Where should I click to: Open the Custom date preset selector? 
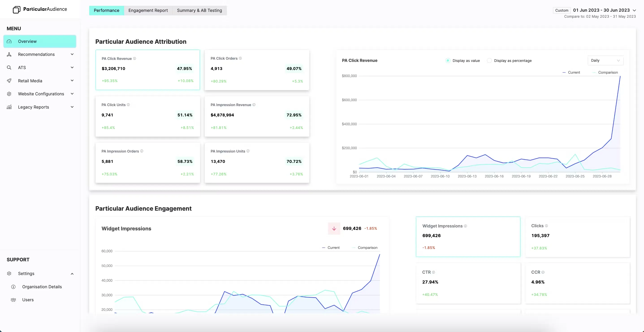(x=562, y=10)
